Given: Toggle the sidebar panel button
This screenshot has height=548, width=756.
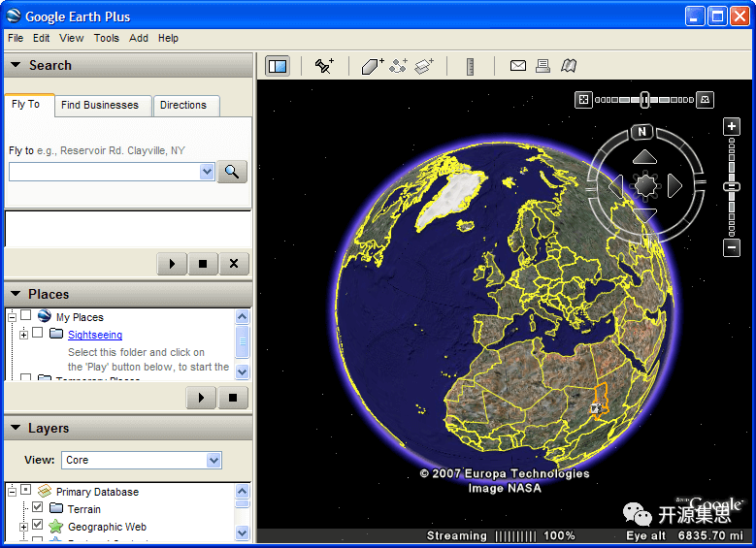Looking at the screenshot, I should point(278,66).
